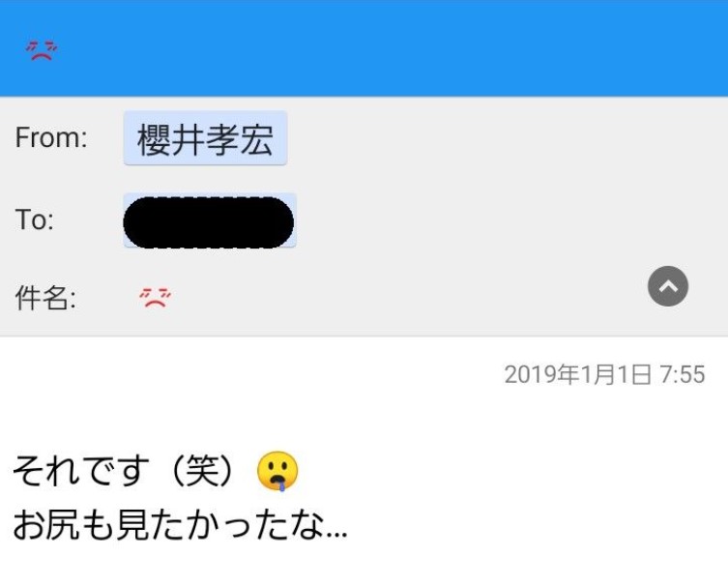Screen dimensions: 728x586
Task: Click the (笑) text in the message
Action: coord(201,471)
